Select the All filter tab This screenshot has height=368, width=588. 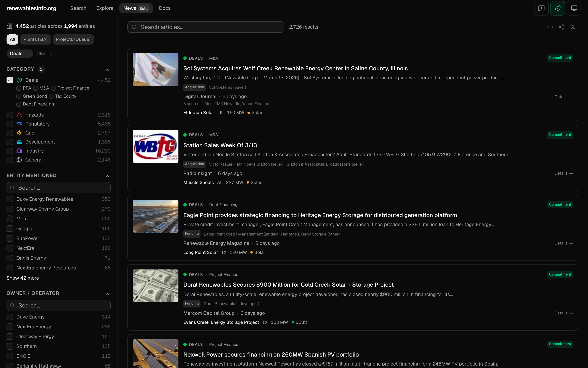click(12, 39)
